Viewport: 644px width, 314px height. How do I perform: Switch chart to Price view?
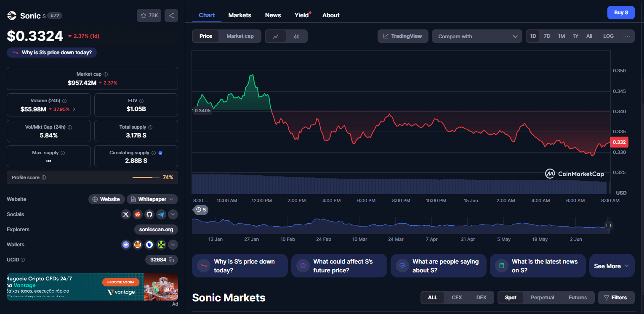pos(206,36)
